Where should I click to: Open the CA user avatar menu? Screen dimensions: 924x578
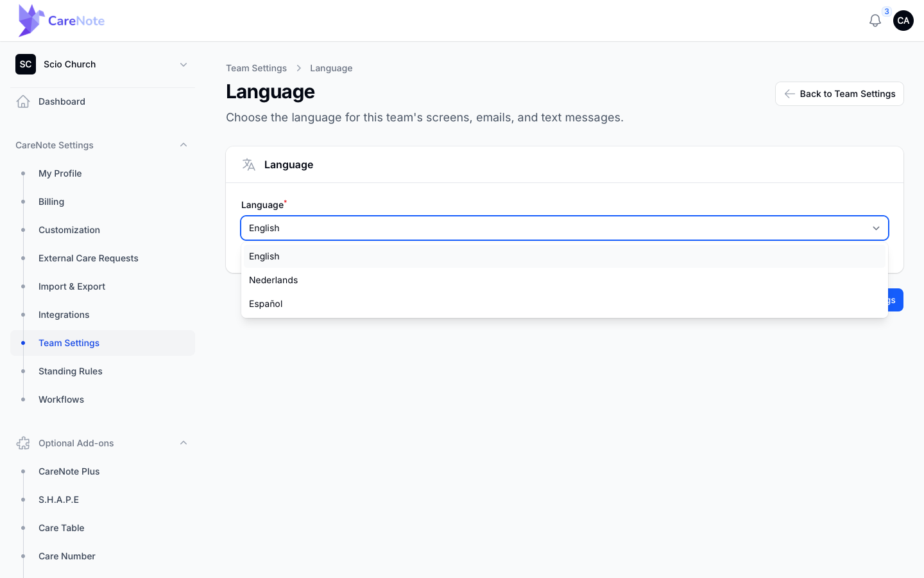pos(903,21)
